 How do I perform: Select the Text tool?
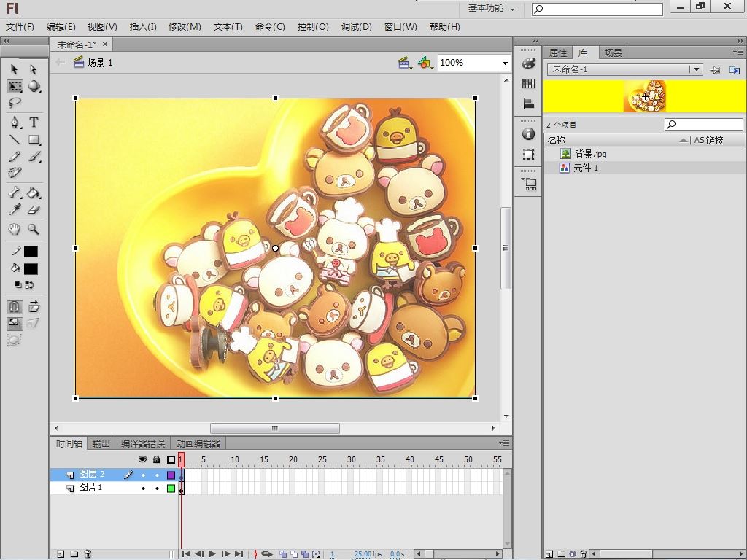34,122
